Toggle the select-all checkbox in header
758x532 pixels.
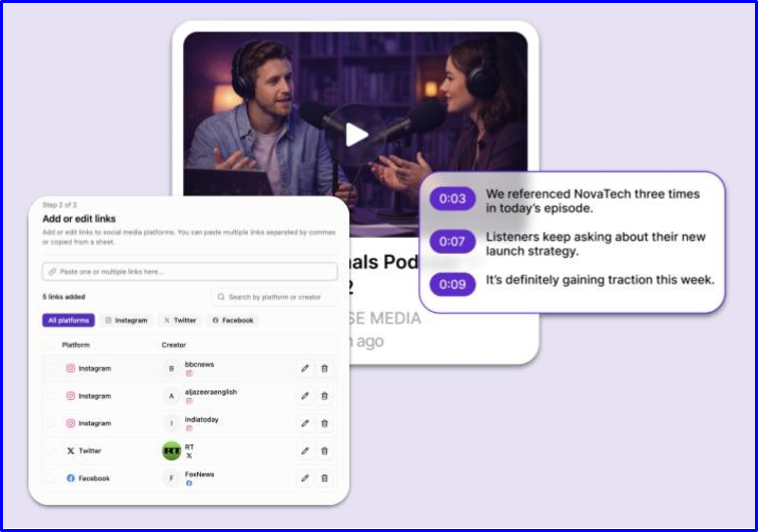coord(51,345)
